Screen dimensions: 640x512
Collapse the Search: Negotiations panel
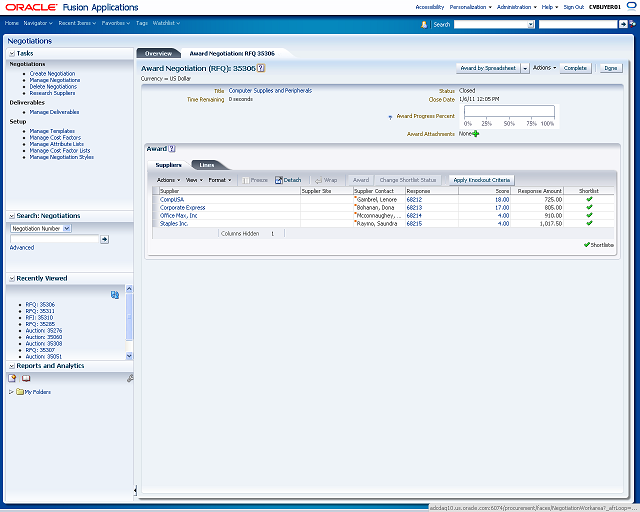[x=12, y=216]
